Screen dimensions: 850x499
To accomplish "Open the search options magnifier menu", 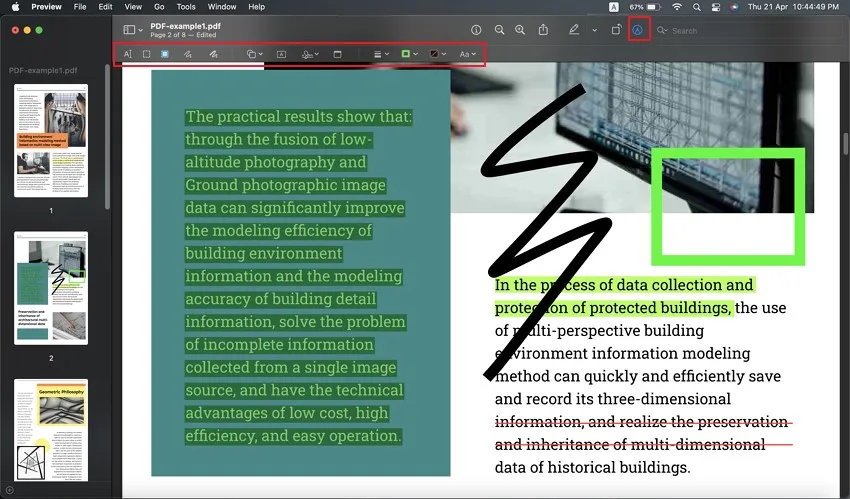I will (662, 31).
